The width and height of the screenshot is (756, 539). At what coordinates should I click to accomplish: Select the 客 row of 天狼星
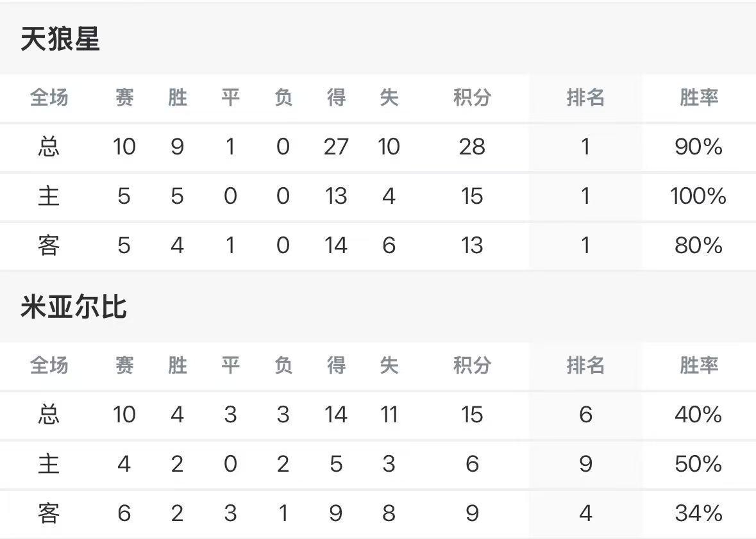tap(378, 245)
